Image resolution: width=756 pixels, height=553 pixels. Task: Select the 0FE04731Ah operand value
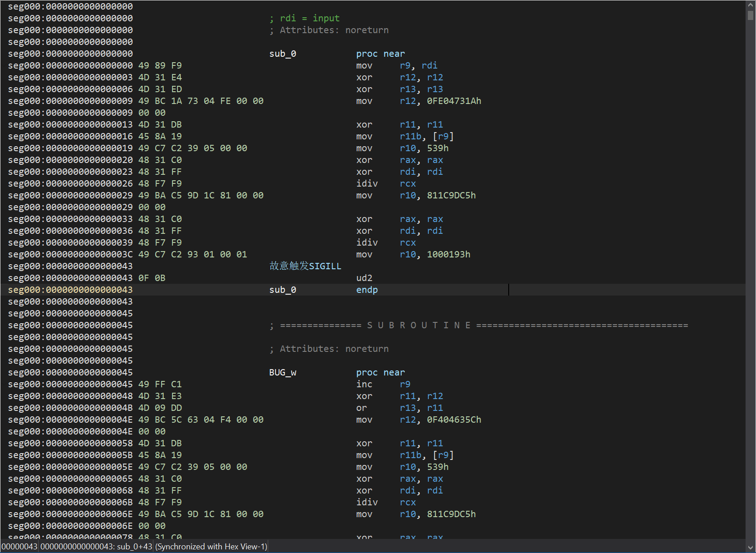pos(454,101)
